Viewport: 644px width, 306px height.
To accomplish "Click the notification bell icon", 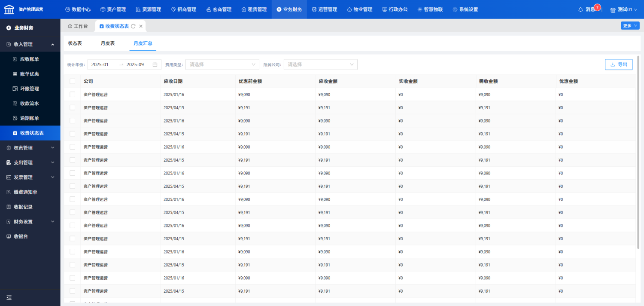I will tap(580, 9).
